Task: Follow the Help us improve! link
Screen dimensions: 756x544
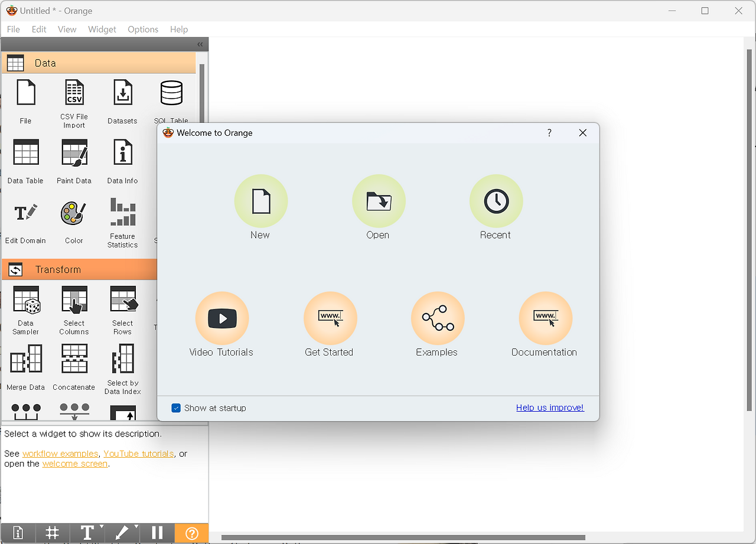Action: coord(550,408)
